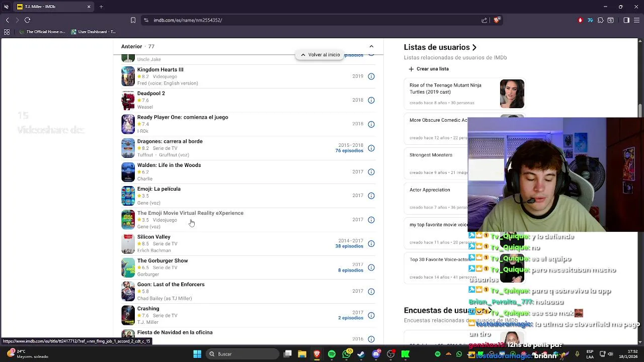Click the Windows taskbar Buscar search box
644x362 pixels.
point(244,354)
